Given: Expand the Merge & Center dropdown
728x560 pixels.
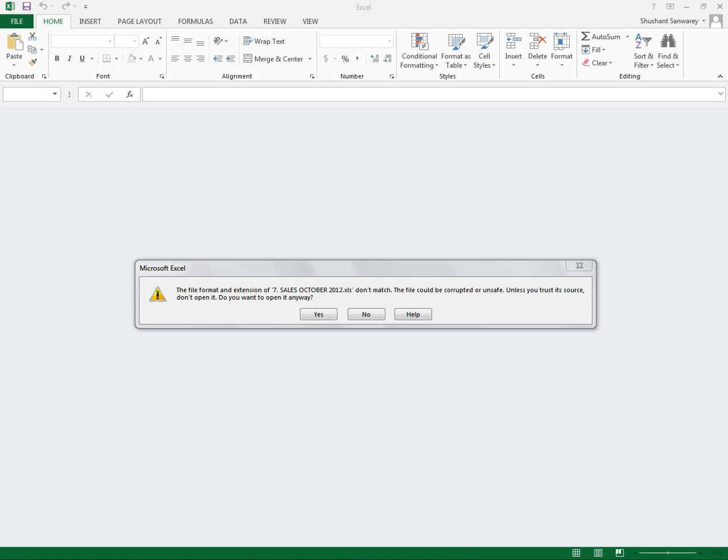Looking at the screenshot, I should [x=310, y=58].
